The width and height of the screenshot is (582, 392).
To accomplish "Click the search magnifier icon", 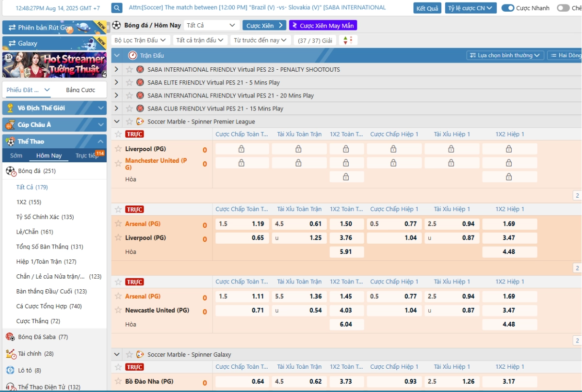I will tap(117, 8).
